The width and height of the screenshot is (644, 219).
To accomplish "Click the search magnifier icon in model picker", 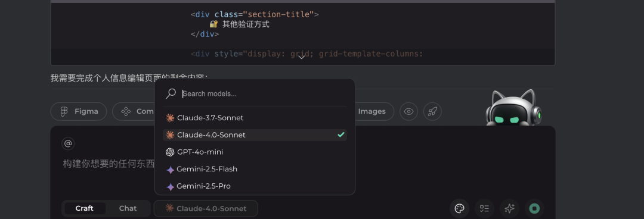I will (x=171, y=93).
